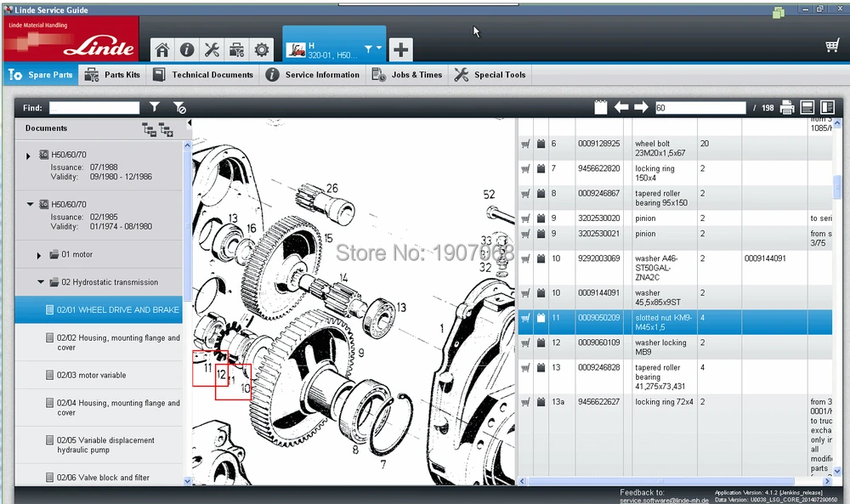Viewport: 850px width, 504px height.
Task: Go to the Home screen icon
Action: click(162, 50)
